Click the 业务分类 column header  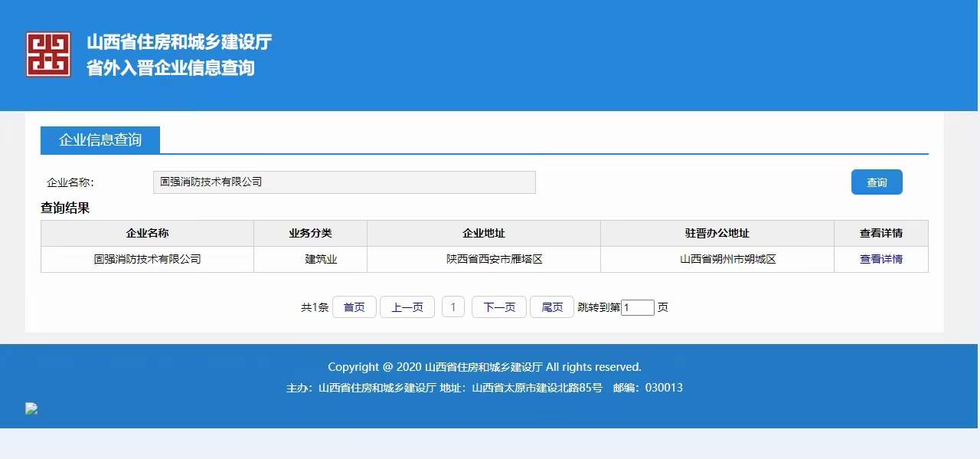310,233
